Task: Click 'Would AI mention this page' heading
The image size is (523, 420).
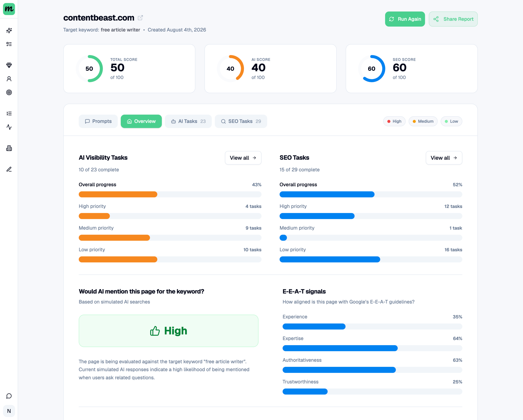Action: [x=141, y=291]
